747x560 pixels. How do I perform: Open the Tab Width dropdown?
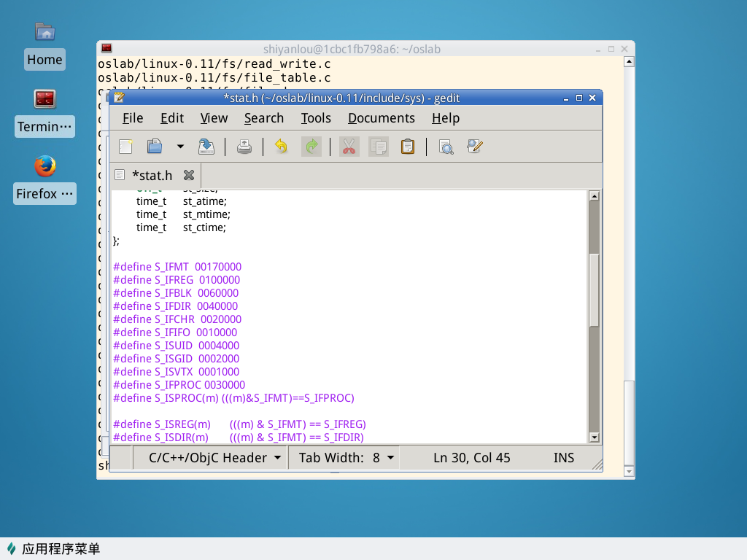[x=347, y=458]
